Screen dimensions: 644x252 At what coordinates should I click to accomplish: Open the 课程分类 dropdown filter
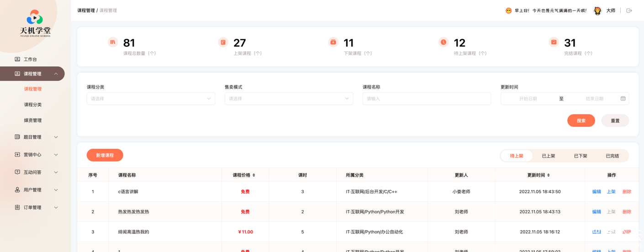(151, 99)
